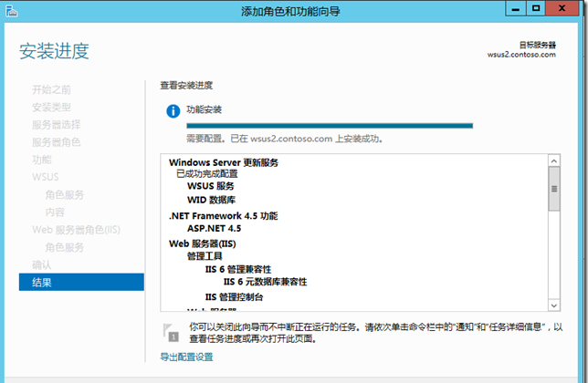The image size is (588, 383).
Task: Click the wsus2.contoso.com target server name
Action: click(521, 55)
